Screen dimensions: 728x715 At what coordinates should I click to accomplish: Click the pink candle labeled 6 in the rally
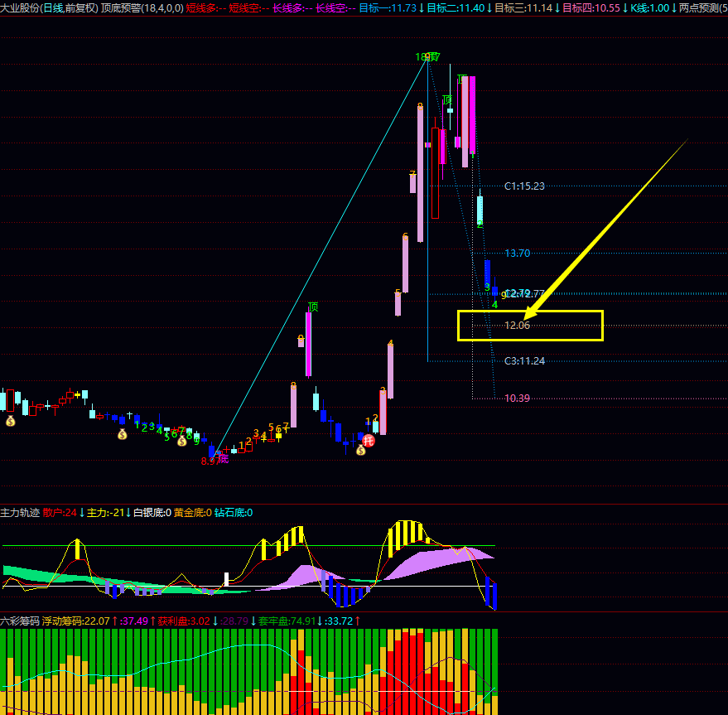pos(405,264)
